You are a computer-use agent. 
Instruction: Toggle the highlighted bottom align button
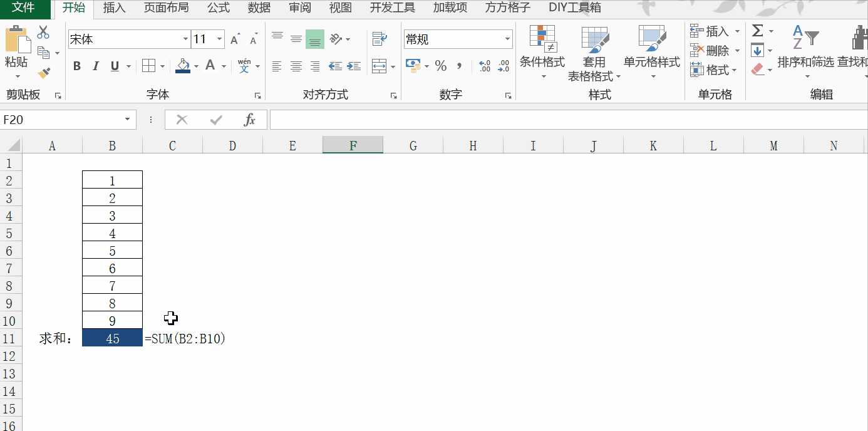[315, 39]
